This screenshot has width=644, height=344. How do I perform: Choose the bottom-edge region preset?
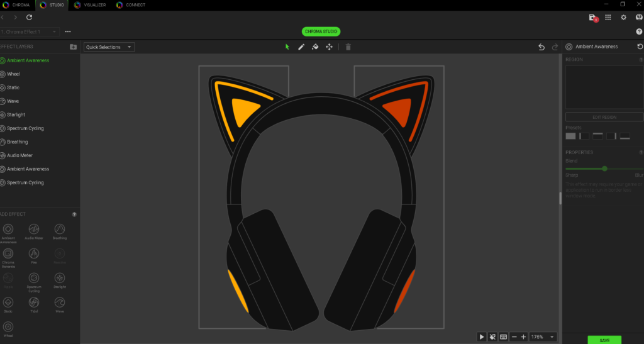coord(625,136)
